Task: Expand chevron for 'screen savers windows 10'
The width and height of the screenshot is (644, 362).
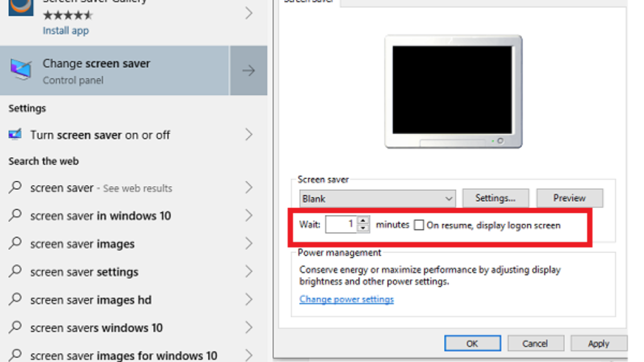Action: [248, 327]
